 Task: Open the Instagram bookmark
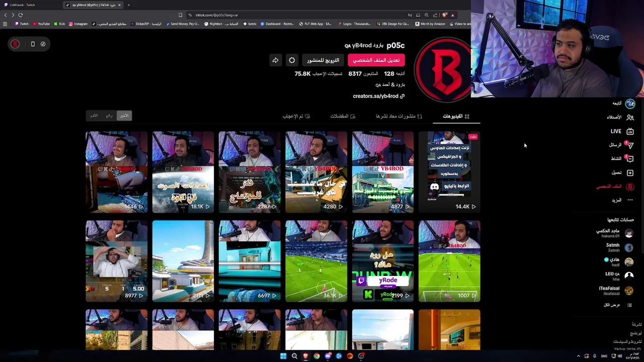(x=78, y=24)
